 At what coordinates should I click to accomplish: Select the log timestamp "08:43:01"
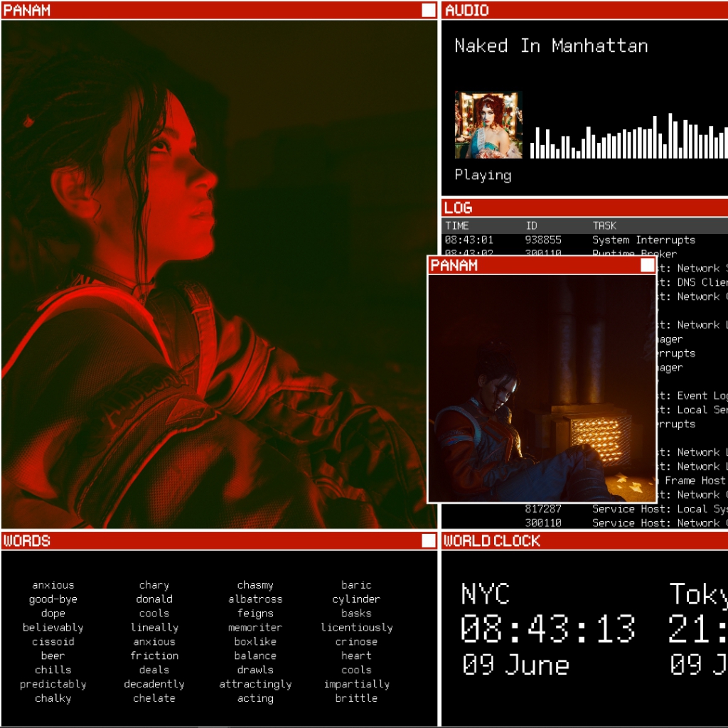click(469, 240)
